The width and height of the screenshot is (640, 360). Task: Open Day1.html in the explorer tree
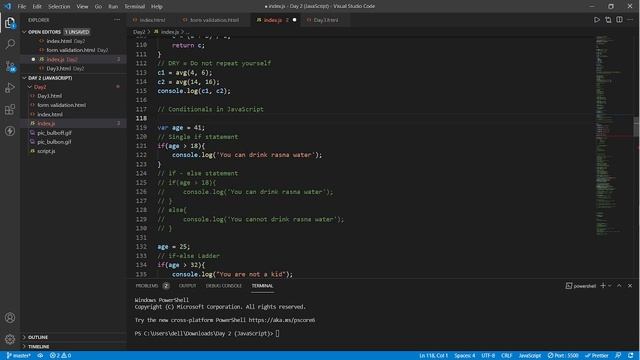[73, 96]
